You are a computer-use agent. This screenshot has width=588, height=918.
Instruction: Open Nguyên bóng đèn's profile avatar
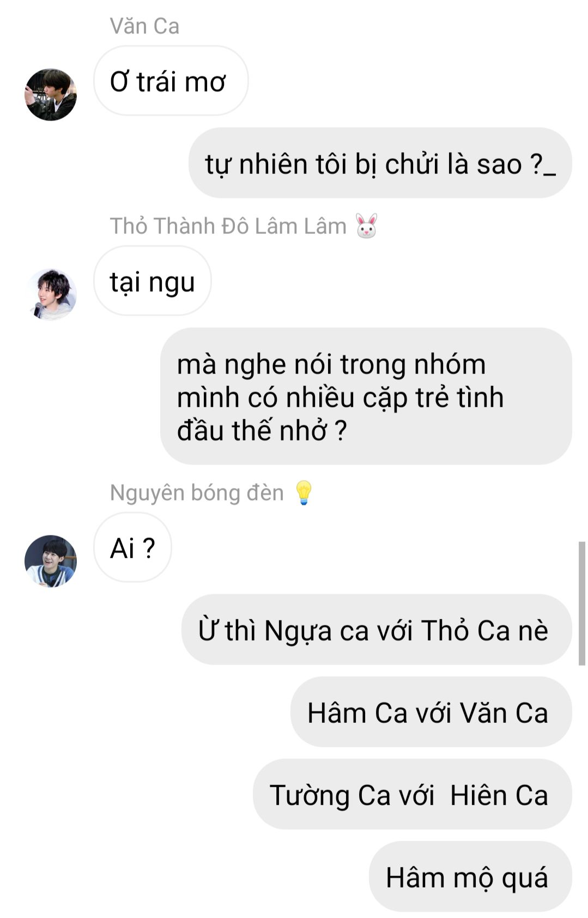(51, 561)
